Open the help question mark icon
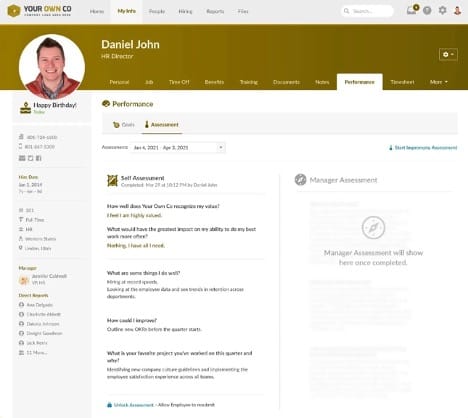This screenshot has width=468, height=418. (427, 11)
